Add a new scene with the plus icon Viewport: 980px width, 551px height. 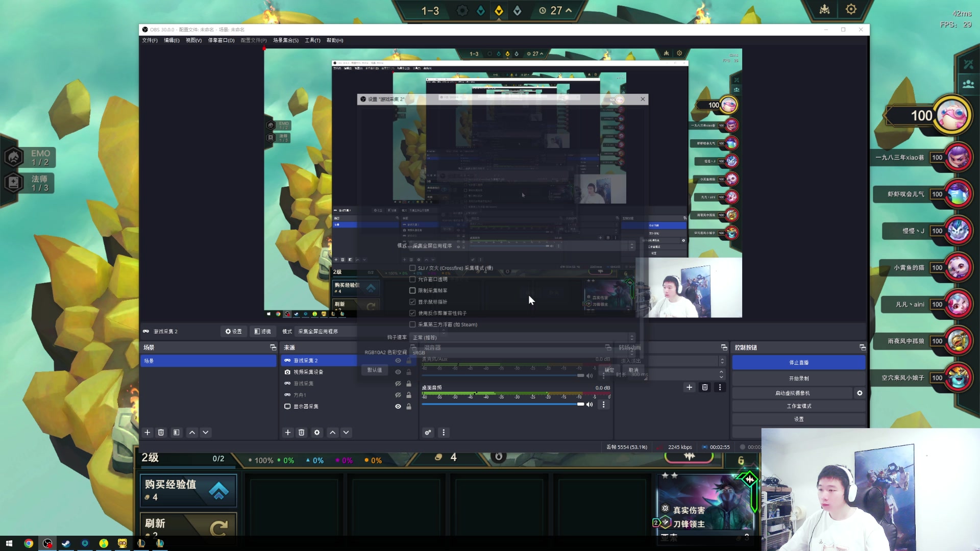pyautogui.click(x=148, y=433)
